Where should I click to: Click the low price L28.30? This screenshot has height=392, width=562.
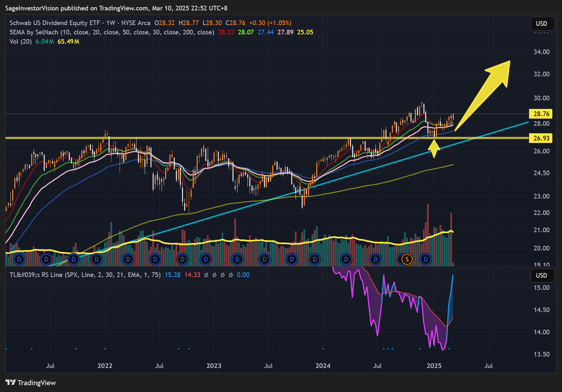(x=212, y=23)
